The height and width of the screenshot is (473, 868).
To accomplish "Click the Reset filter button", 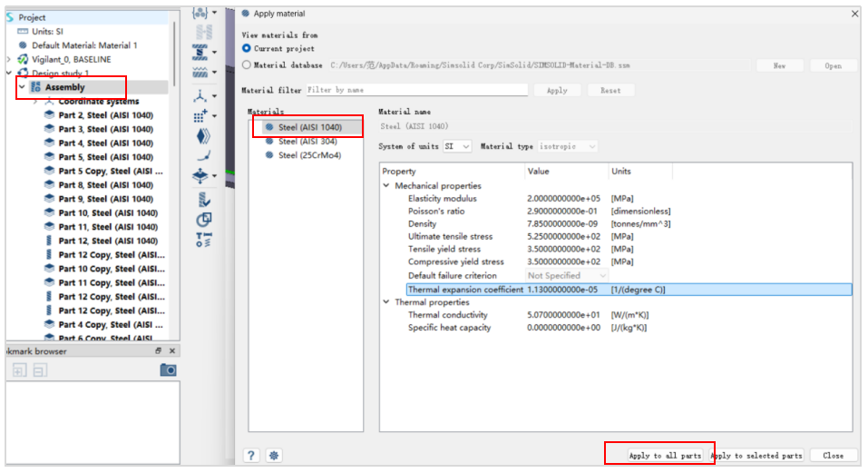I will pyautogui.click(x=610, y=90).
